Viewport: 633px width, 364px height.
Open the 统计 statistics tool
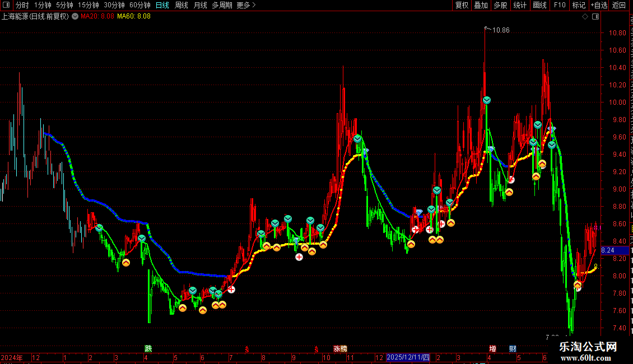point(519,5)
